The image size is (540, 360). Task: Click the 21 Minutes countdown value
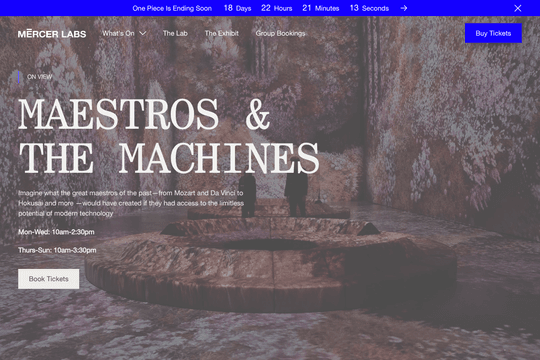click(321, 8)
